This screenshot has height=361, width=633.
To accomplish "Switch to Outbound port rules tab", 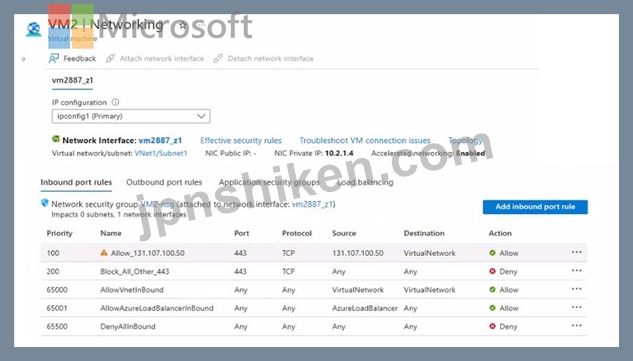I will pos(164,183).
